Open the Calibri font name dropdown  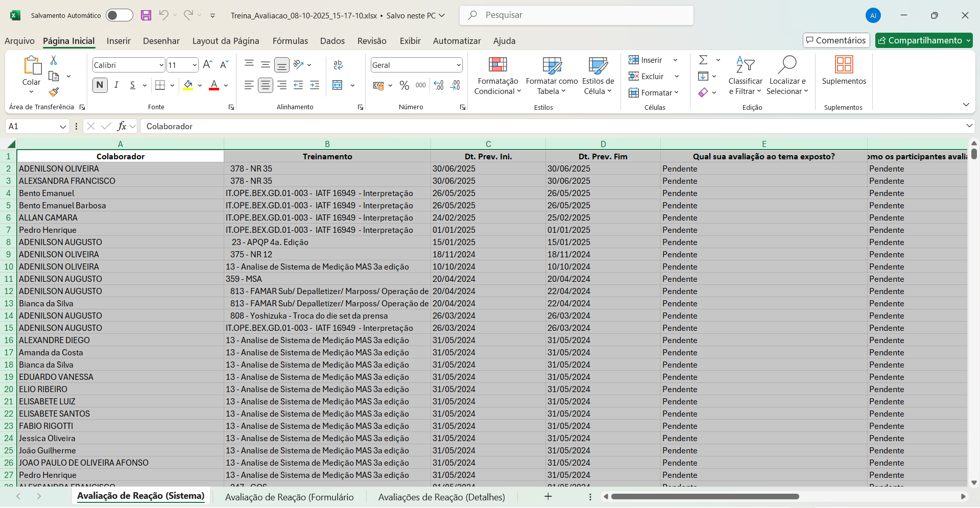point(161,65)
